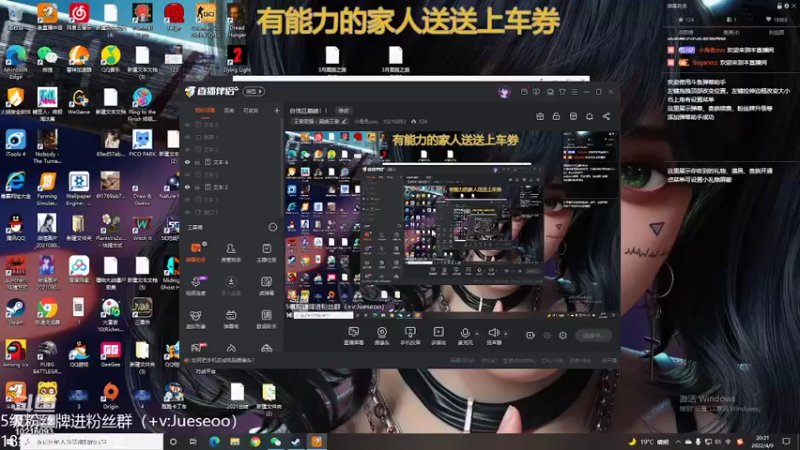Click the Windows taskbar search box

[x=92, y=442]
